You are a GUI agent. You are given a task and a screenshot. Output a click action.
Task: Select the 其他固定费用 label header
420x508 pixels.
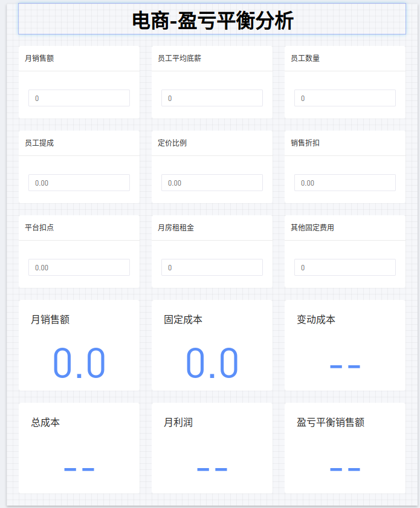click(312, 227)
